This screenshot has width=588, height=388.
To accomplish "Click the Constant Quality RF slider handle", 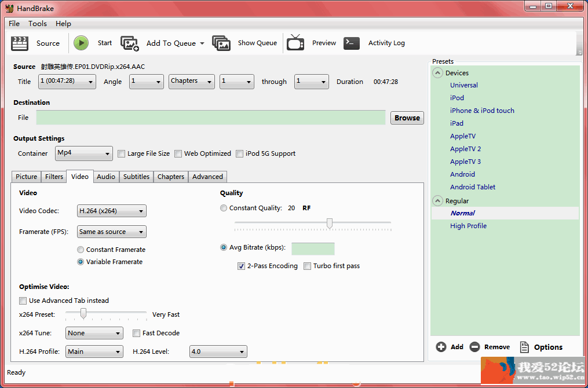I will 329,224.
